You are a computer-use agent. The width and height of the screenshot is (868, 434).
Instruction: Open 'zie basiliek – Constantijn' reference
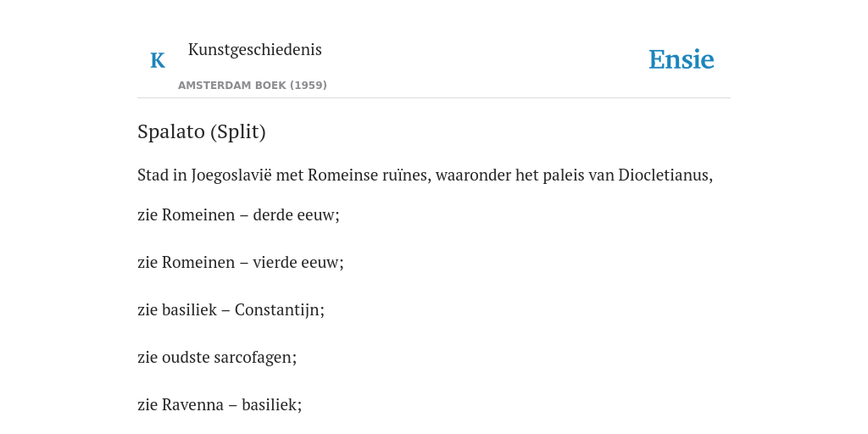tap(231, 310)
